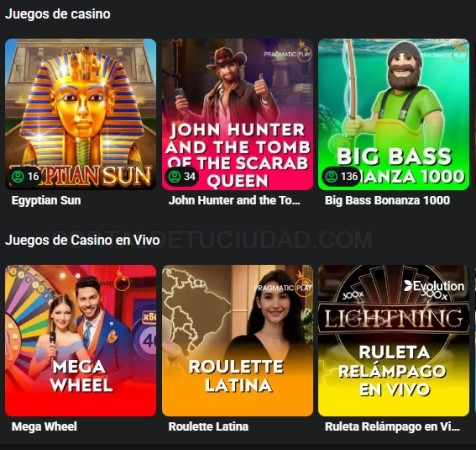The width and height of the screenshot is (476, 450).
Task: Click the Evolution logo on Lightning roulette
Action: click(x=434, y=286)
